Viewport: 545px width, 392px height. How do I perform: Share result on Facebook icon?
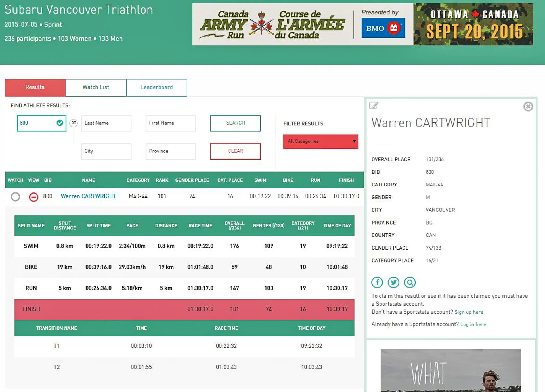(377, 282)
